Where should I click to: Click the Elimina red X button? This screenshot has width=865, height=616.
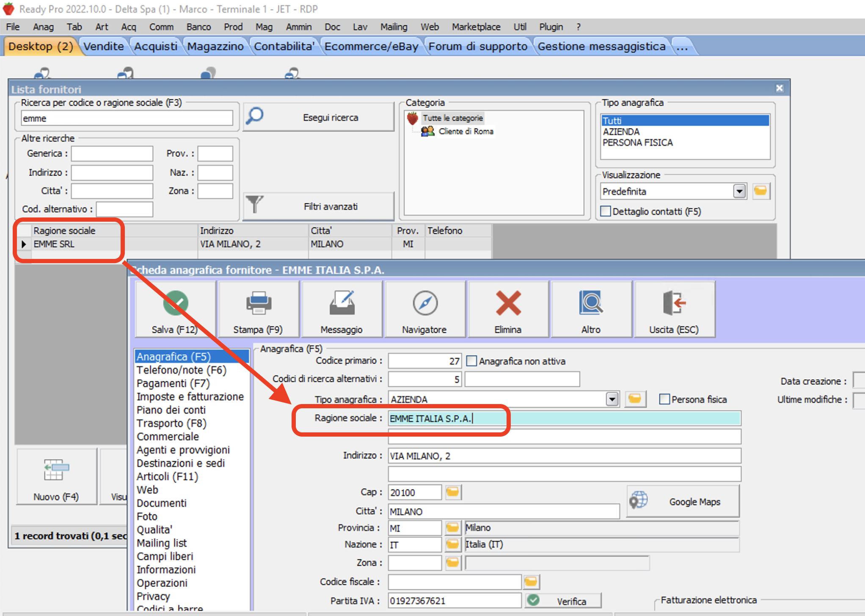click(x=508, y=310)
